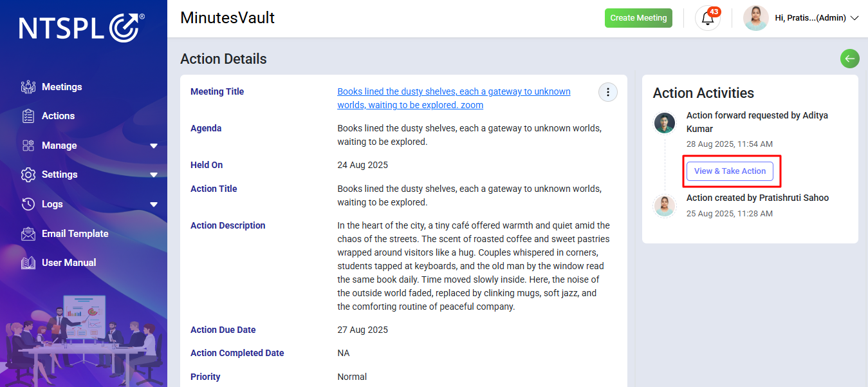Click the green back arrow button
Image resolution: width=868 pixels, height=387 pixels.
point(850,59)
